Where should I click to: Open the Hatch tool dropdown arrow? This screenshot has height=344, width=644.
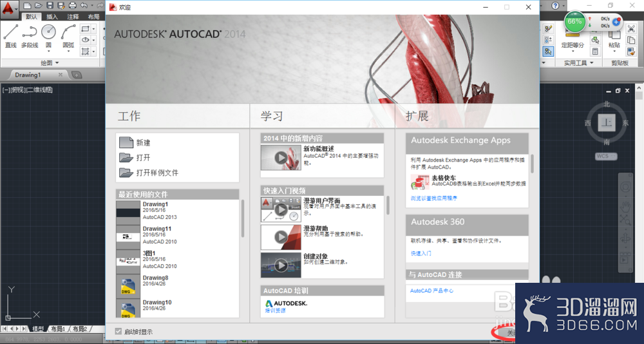(93, 52)
